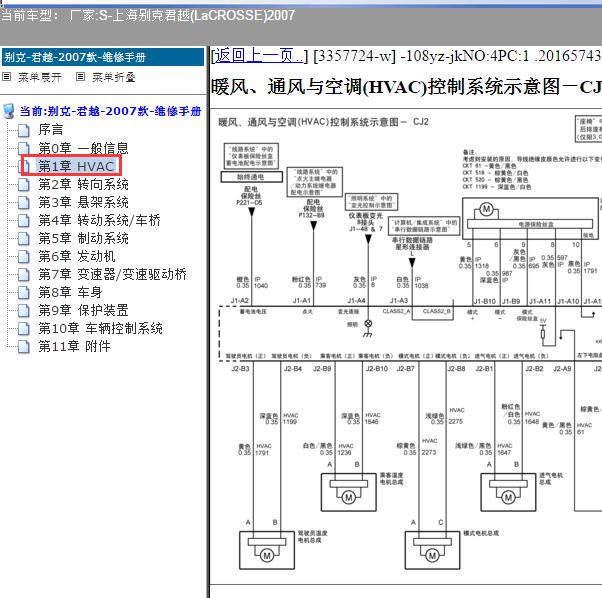
Task: Click the page icon beside 第4章 转动系统/车桥
Action: coord(24,221)
